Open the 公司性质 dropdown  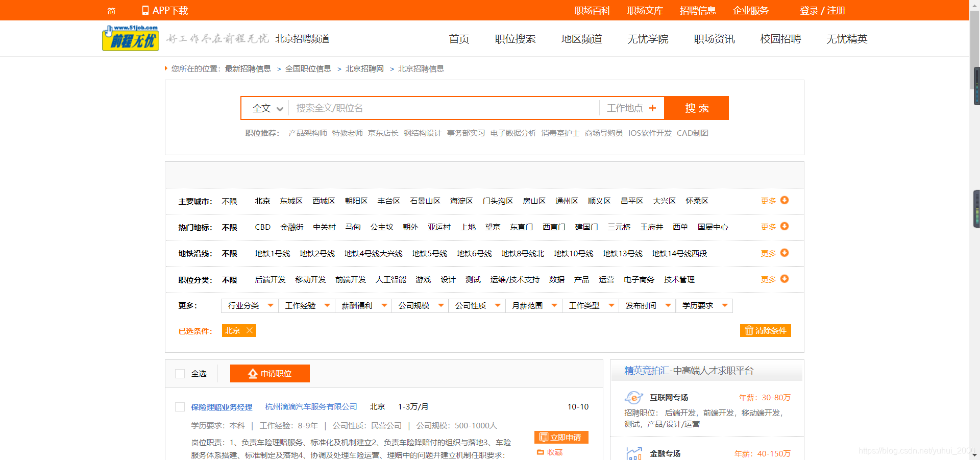(477, 306)
